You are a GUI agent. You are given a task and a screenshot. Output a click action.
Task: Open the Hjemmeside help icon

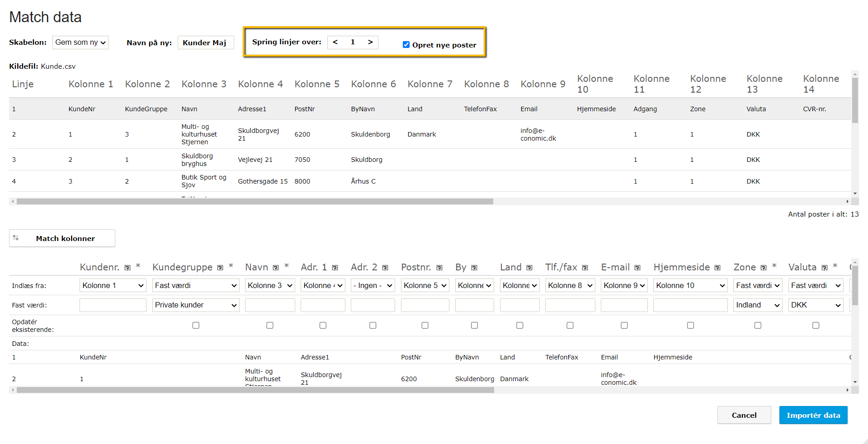pyautogui.click(x=717, y=268)
